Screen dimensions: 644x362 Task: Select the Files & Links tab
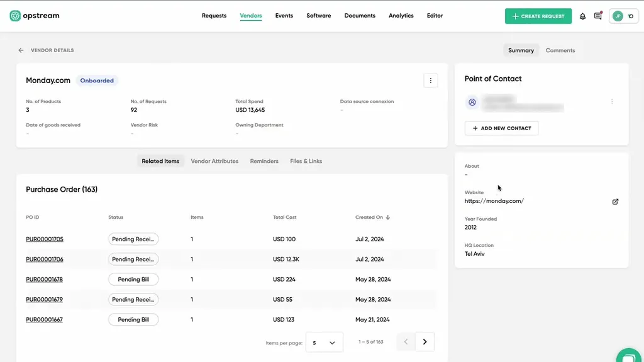(x=306, y=161)
